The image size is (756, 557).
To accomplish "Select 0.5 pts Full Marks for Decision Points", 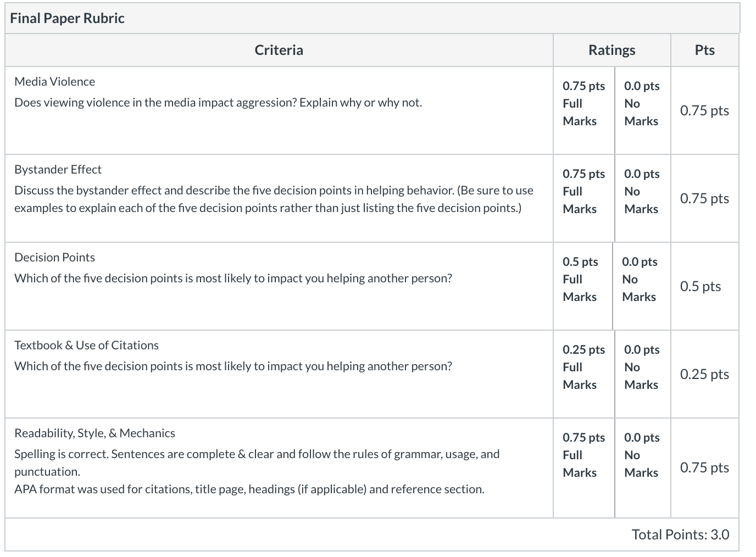I will tap(582, 286).
